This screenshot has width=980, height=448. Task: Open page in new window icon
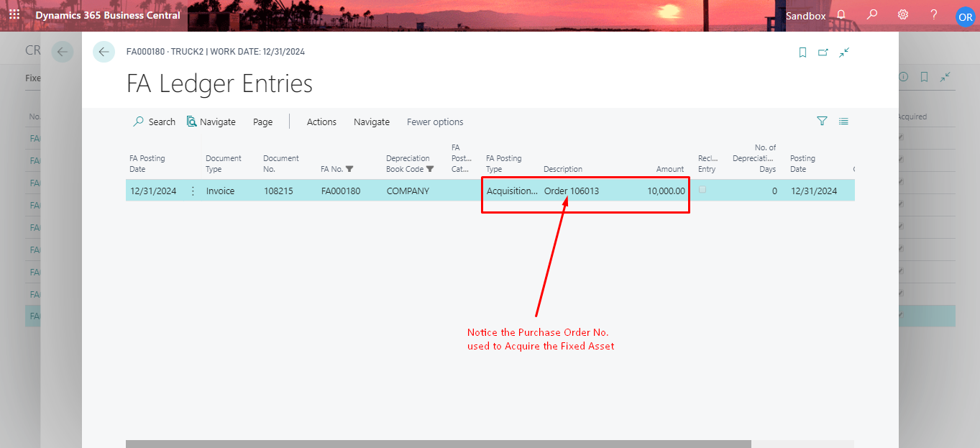click(x=823, y=52)
